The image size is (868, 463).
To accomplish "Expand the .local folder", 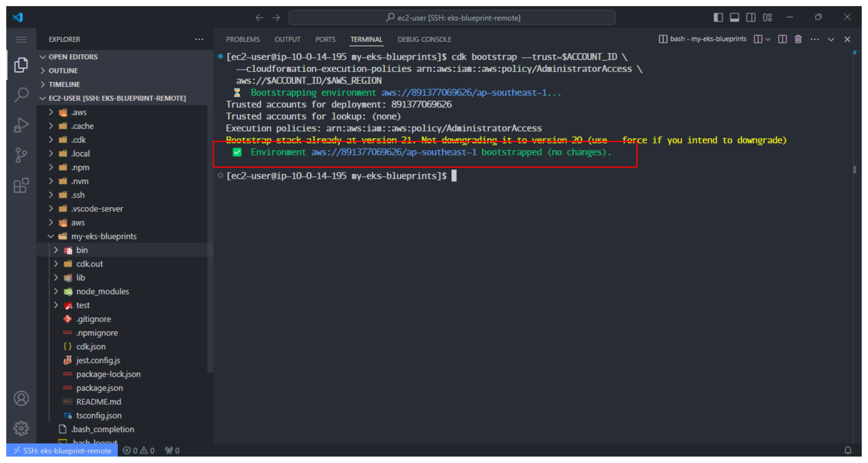I will pyautogui.click(x=122, y=154).
